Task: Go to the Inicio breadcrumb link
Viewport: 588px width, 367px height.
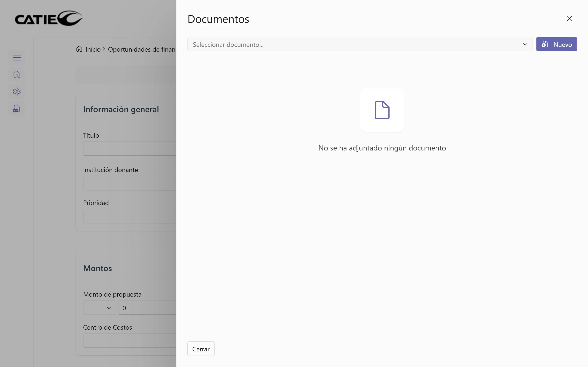Action: (x=93, y=49)
